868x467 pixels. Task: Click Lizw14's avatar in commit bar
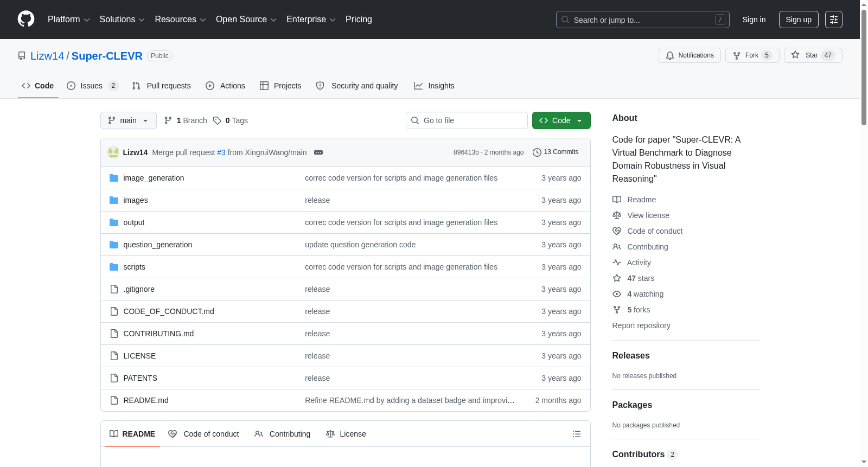click(x=113, y=152)
